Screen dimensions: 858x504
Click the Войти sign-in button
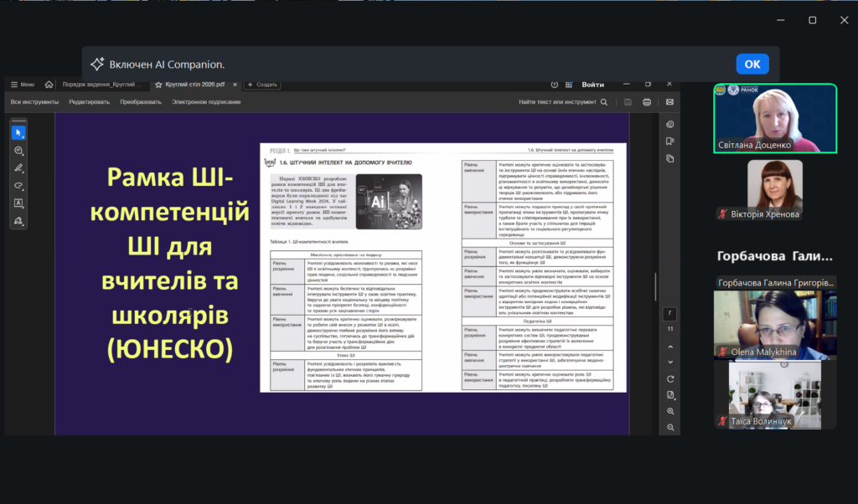pos(592,85)
